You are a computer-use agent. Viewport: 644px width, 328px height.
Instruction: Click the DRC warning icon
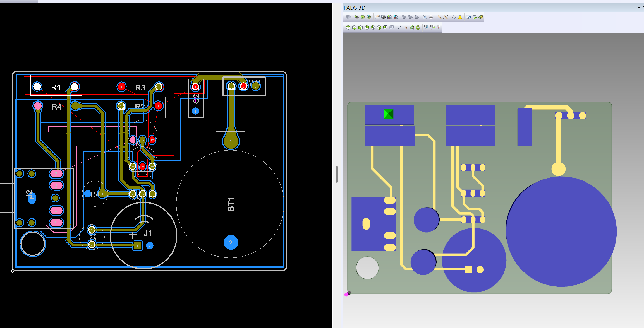pyautogui.click(x=460, y=17)
